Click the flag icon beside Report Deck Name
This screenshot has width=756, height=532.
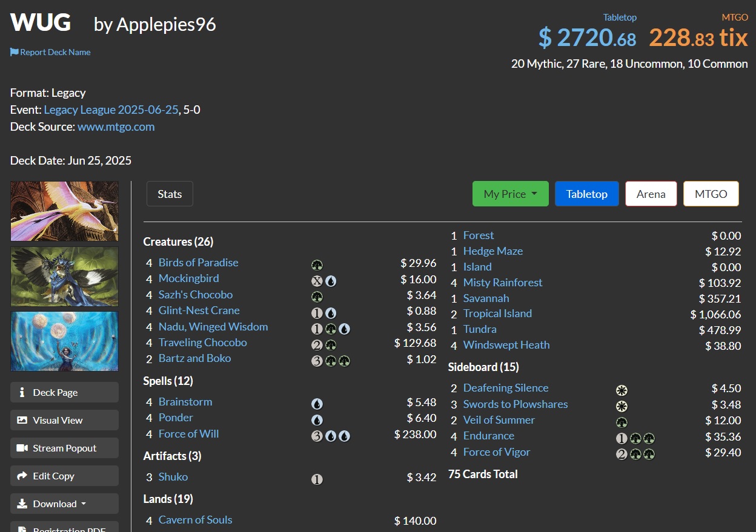(x=15, y=52)
